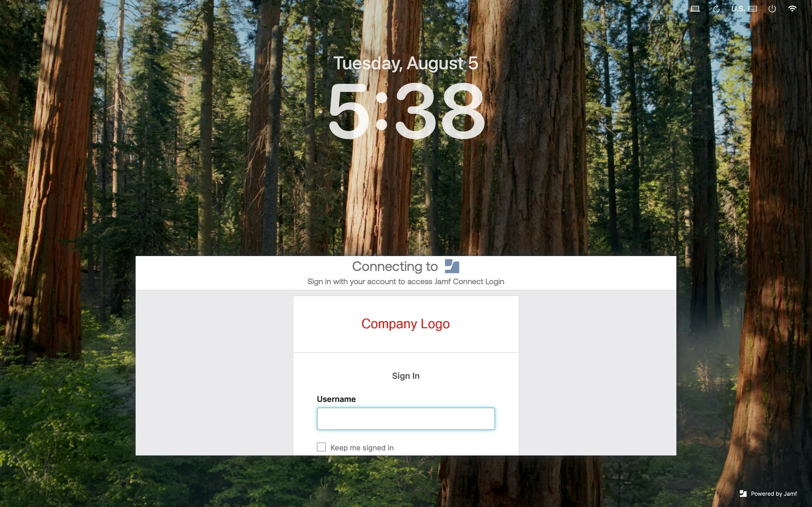The image size is (812, 507).
Task: Click the Company Logo header panel area
Action: pyautogui.click(x=406, y=324)
